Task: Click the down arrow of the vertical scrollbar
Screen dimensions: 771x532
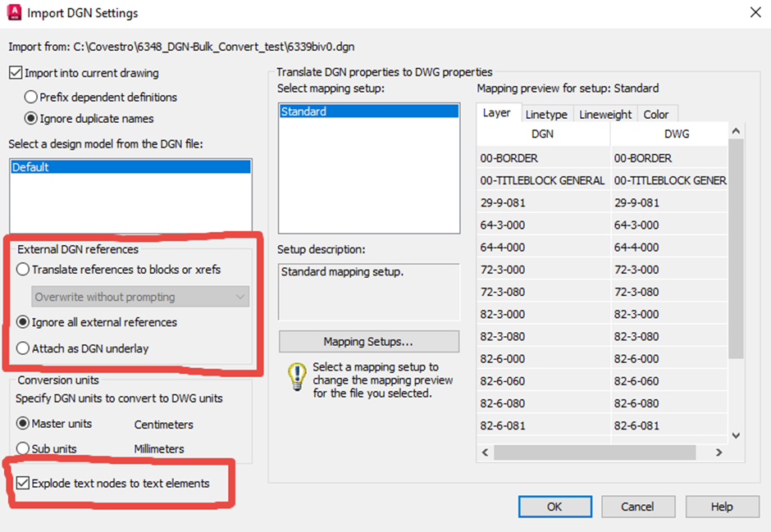Action: point(736,435)
